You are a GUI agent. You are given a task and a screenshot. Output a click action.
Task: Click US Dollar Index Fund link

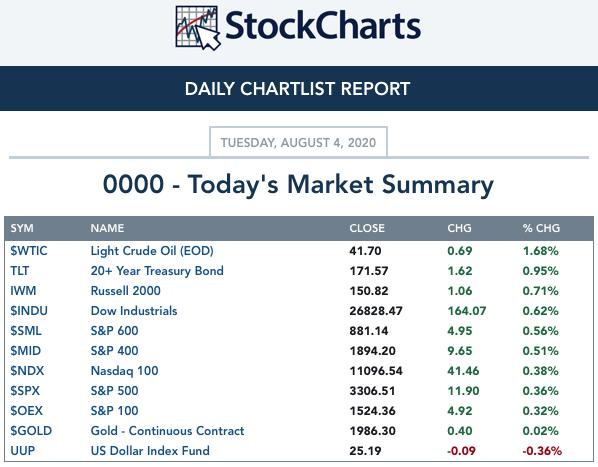(150, 451)
